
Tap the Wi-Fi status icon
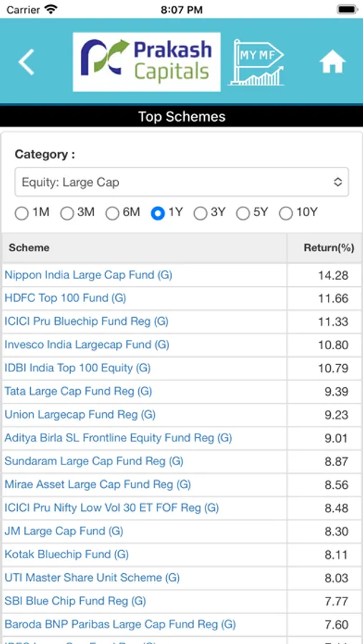[x=52, y=9]
